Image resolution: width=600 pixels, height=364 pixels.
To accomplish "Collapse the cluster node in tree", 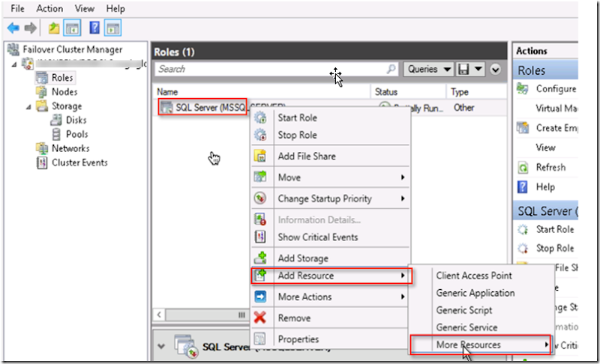I will (x=14, y=64).
